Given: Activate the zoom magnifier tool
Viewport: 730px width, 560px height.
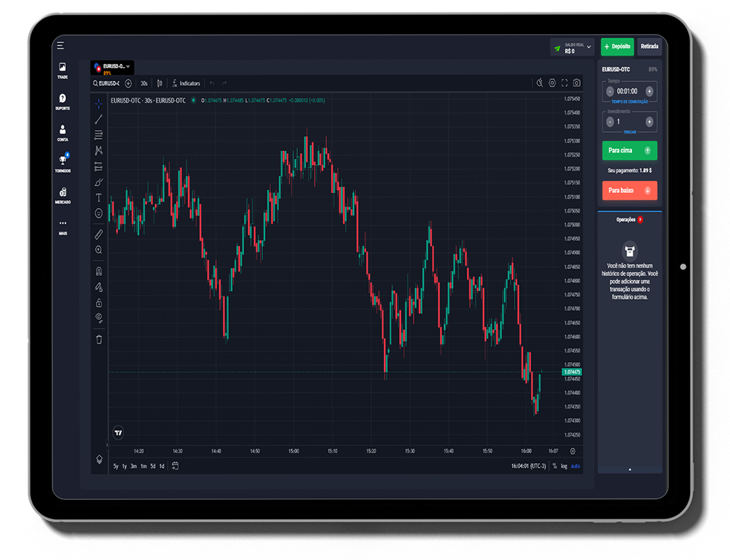Looking at the screenshot, I should click(x=99, y=250).
